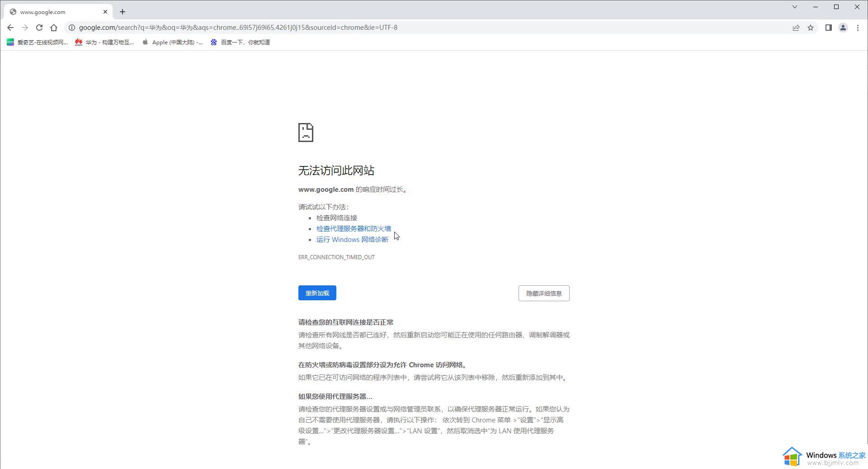Click the 如果您使用代理服务器 heading
The image size is (868, 469).
[335, 397]
